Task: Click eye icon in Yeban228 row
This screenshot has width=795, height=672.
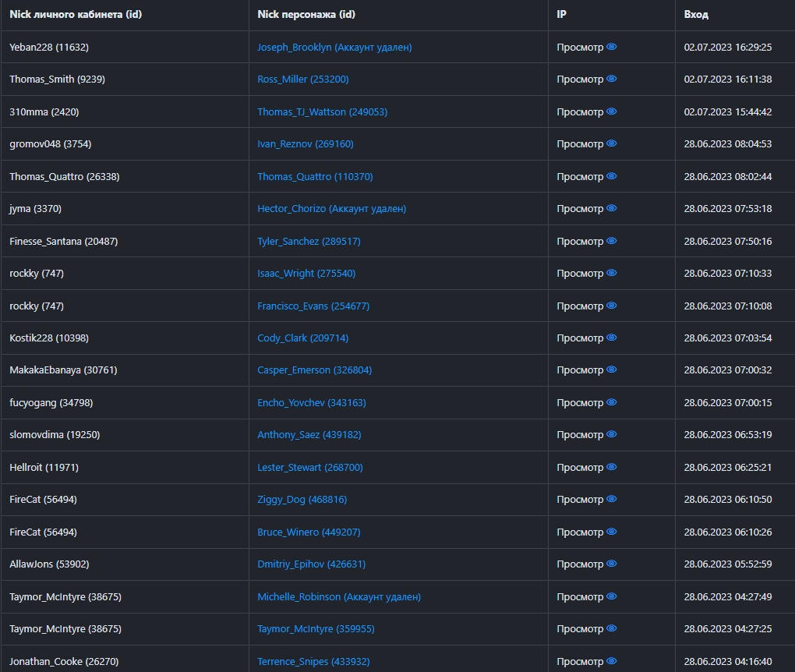Action: (612, 47)
